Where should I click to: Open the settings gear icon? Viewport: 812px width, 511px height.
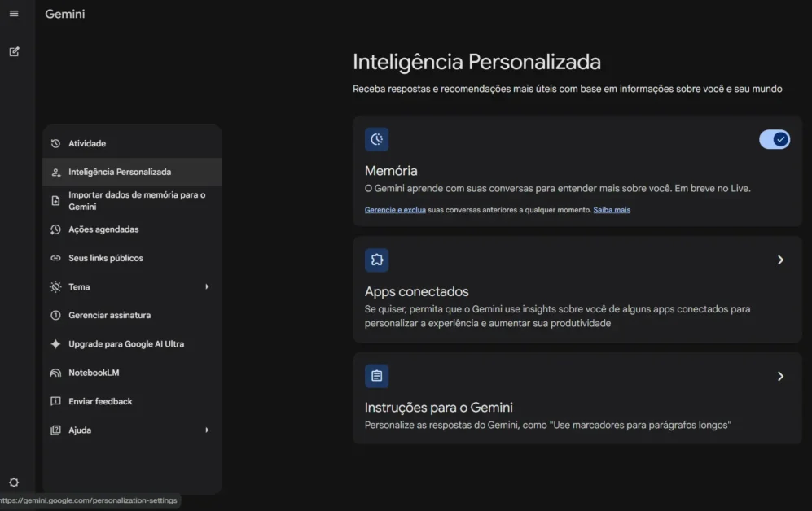14,483
